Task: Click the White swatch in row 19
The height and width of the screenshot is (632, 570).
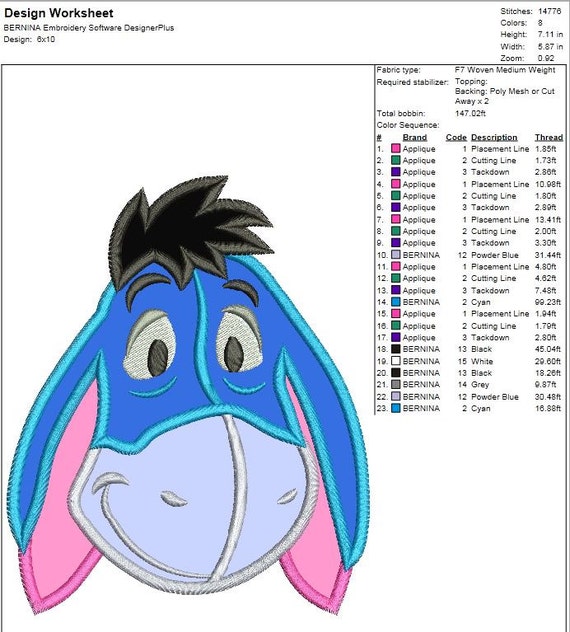Action: click(x=396, y=361)
